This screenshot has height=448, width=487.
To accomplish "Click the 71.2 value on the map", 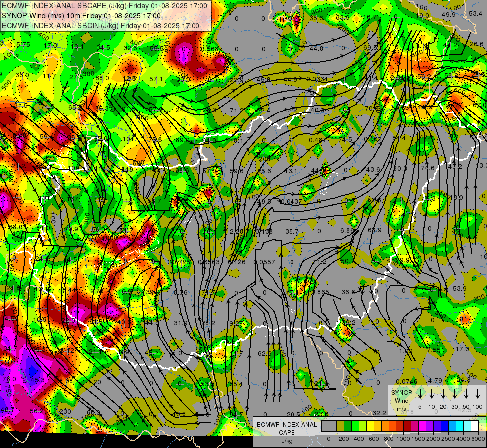I will click(x=237, y=111).
